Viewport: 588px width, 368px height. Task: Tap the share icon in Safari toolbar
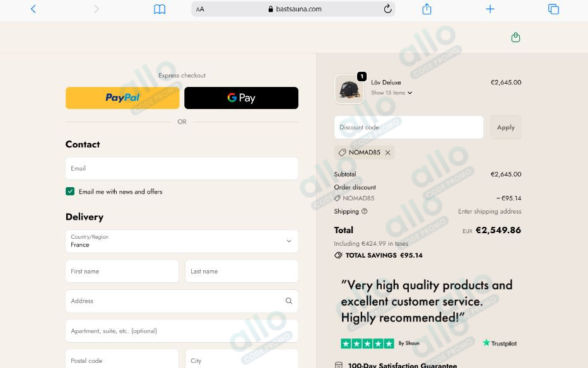click(426, 9)
